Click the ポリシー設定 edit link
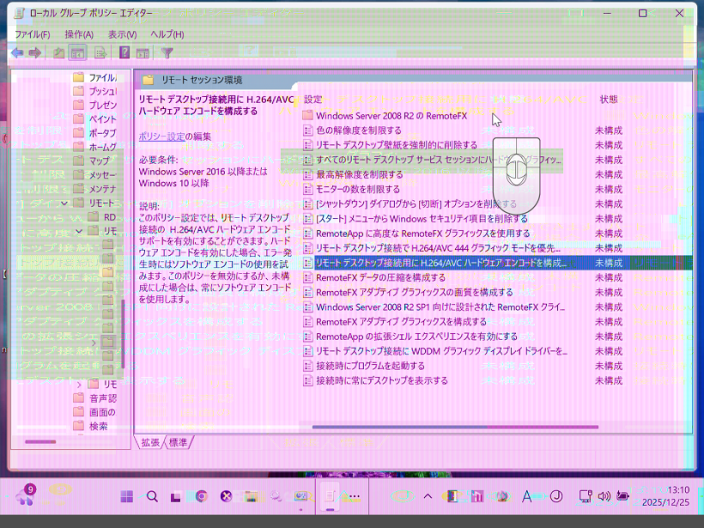Image resolution: width=704 pixels, height=528 pixels. 161,135
